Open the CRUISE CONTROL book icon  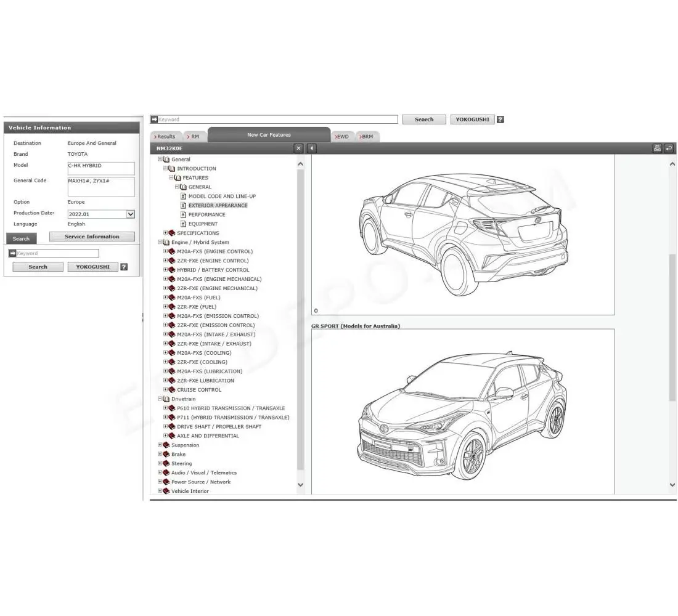(171, 389)
